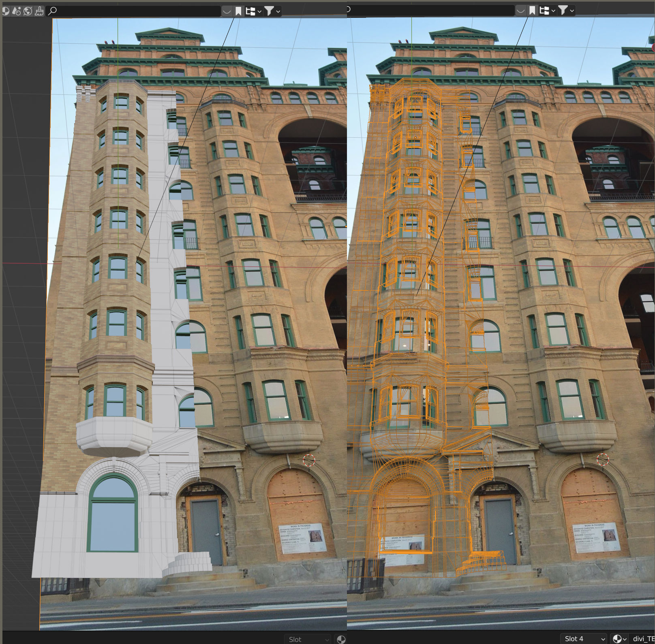Open the filter funnel dropdown on right
Screen dimensions: 655x644
[x=566, y=11]
